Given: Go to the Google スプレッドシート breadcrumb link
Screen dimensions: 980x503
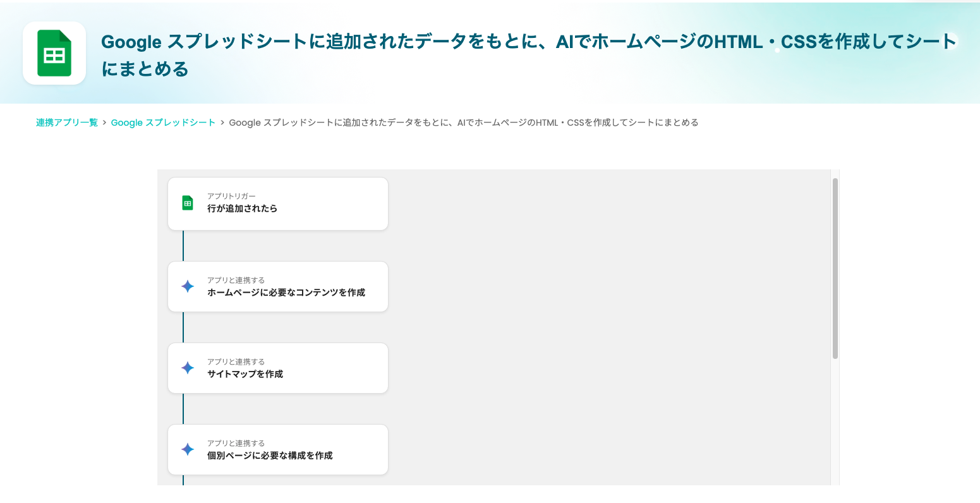Looking at the screenshot, I should coord(163,123).
